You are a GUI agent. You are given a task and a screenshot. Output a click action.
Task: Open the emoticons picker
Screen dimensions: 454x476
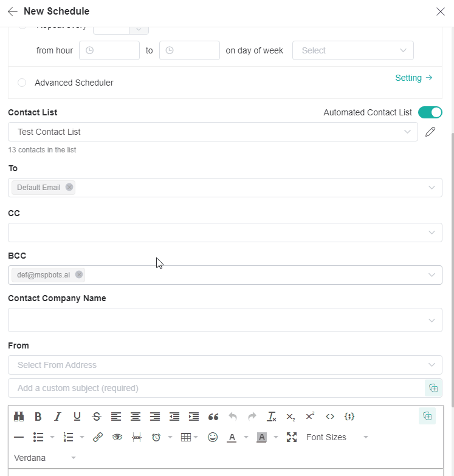point(213,437)
